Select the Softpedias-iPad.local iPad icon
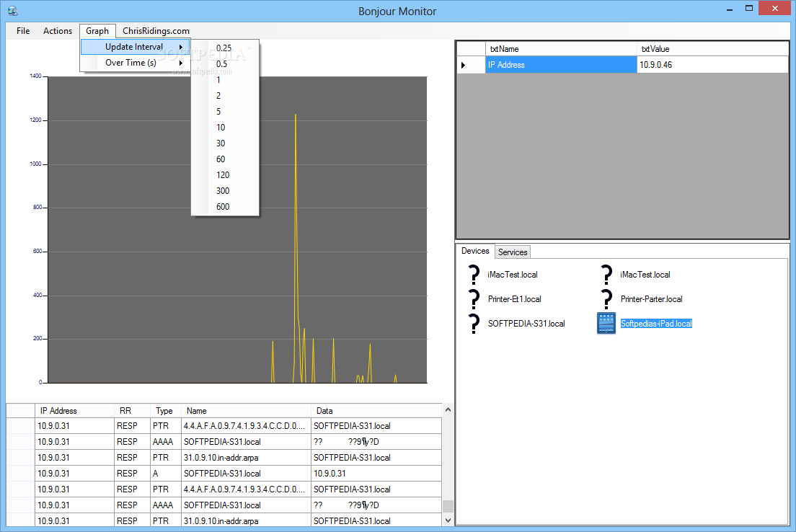The height and width of the screenshot is (532, 796). [606, 324]
